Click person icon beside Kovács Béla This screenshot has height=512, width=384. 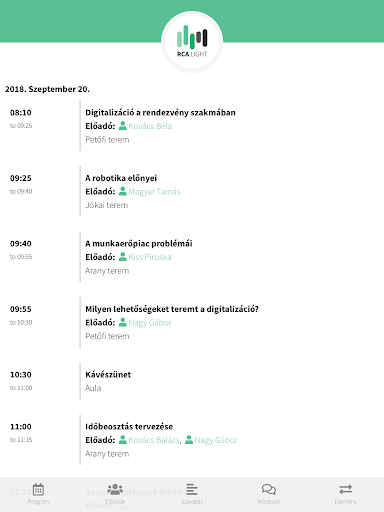point(123,126)
